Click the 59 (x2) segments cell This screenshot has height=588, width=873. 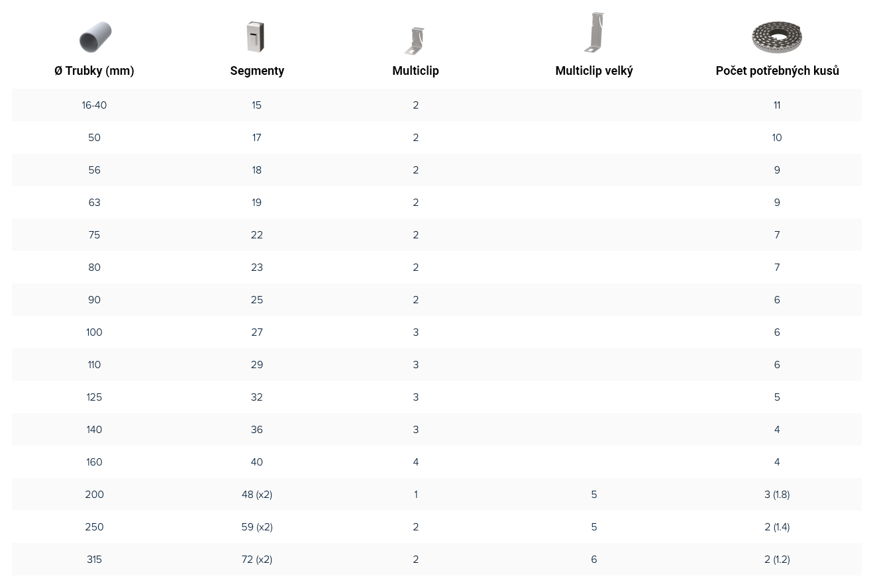pyautogui.click(x=257, y=527)
